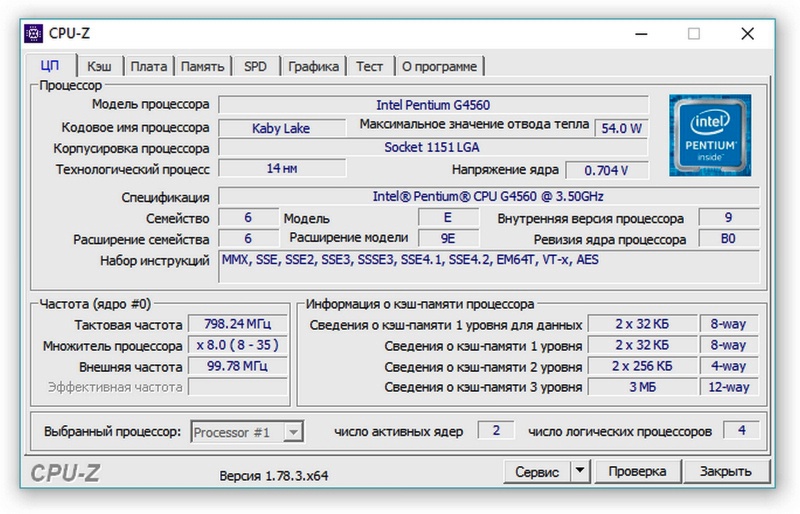This screenshot has height=514, width=800.
Task: Minimize the CPU-Z window
Action: coord(641,34)
